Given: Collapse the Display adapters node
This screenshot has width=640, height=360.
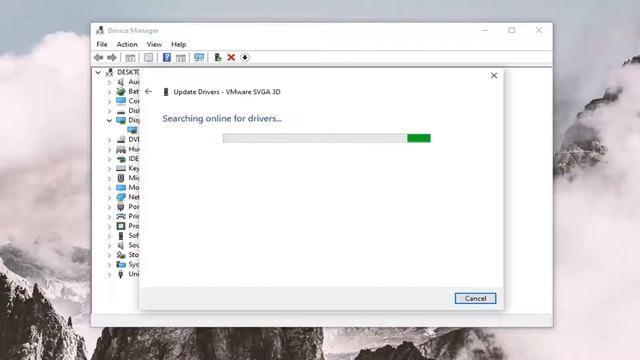Looking at the screenshot, I should coord(109,120).
